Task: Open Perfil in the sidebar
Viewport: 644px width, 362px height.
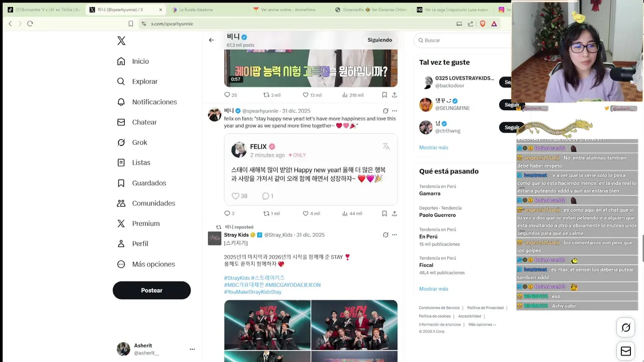Action: 132,243
